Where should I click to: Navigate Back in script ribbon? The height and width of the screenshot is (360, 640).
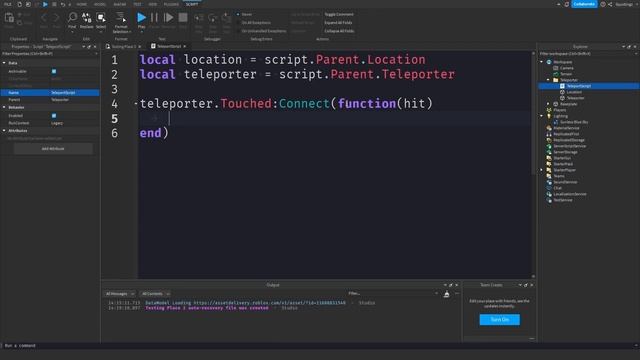44,18
